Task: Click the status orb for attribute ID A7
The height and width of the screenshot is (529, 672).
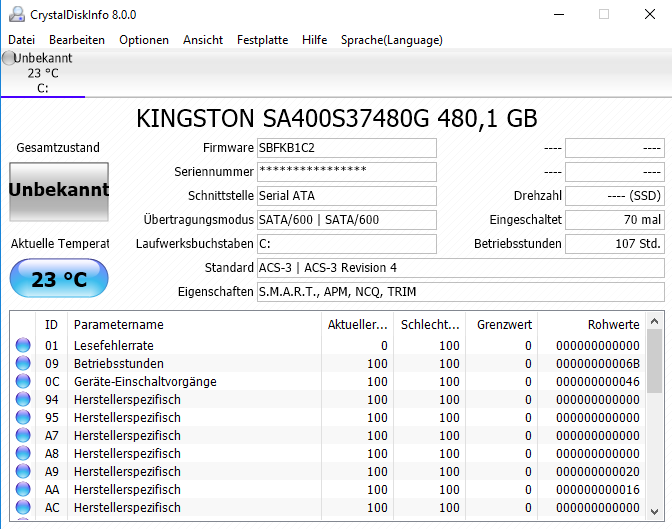Action: click(x=23, y=435)
